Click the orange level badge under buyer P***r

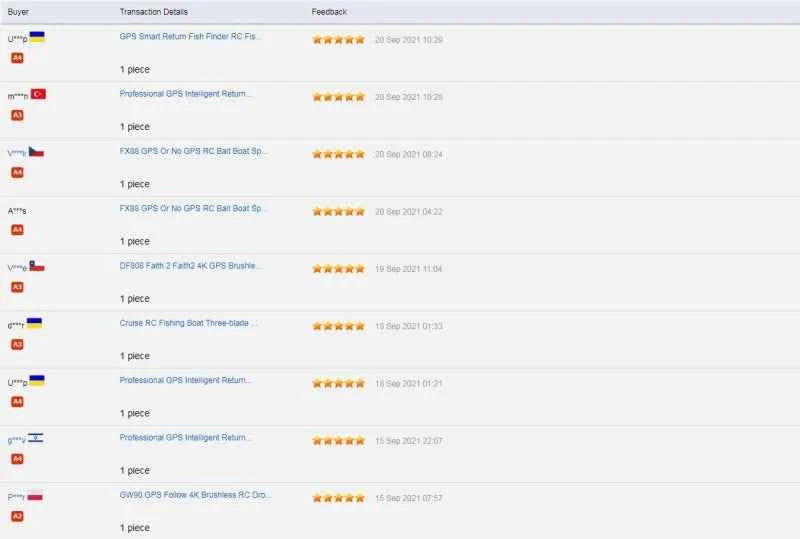17,517
